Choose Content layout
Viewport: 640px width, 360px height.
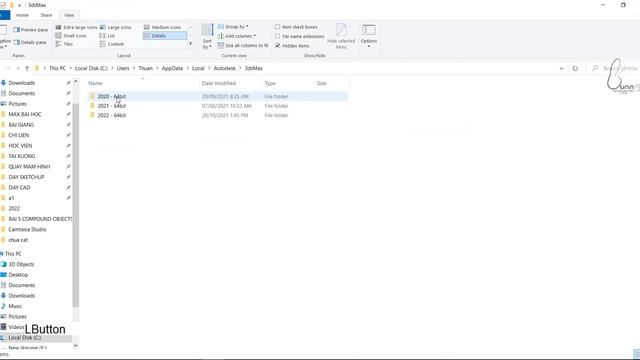[x=112, y=44]
